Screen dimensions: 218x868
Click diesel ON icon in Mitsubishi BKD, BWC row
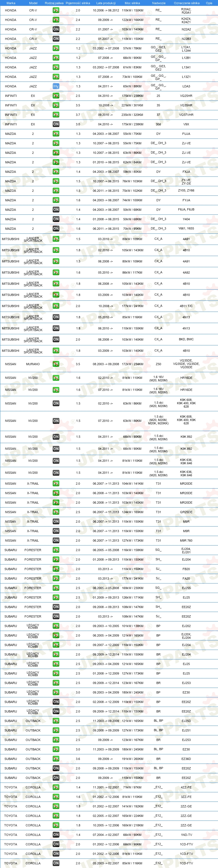point(56,339)
